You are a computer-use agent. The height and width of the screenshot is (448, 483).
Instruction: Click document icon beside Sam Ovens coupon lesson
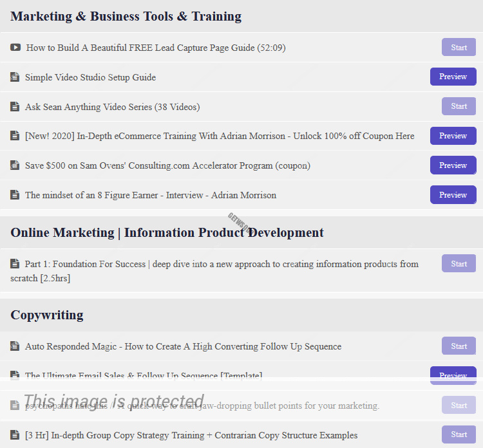pos(15,165)
